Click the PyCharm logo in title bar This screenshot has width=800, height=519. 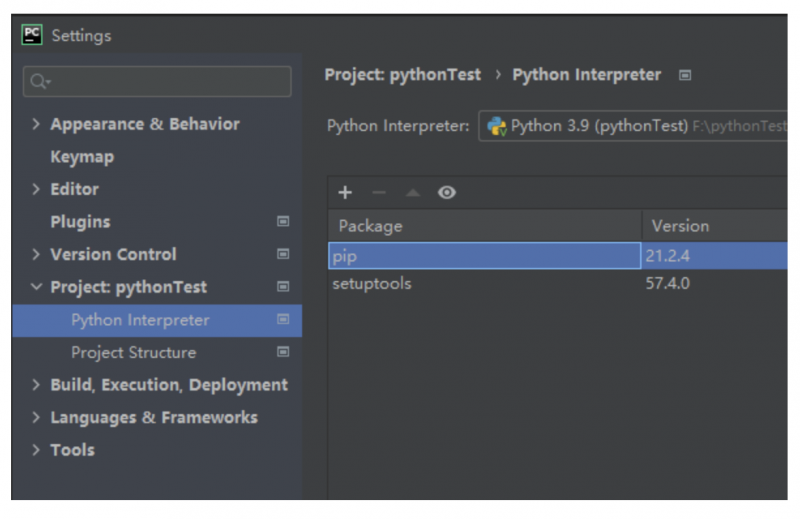click(32, 35)
